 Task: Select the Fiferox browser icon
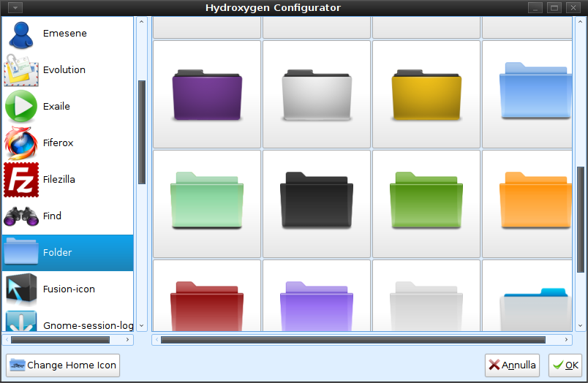pyautogui.click(x=21, y=143)
